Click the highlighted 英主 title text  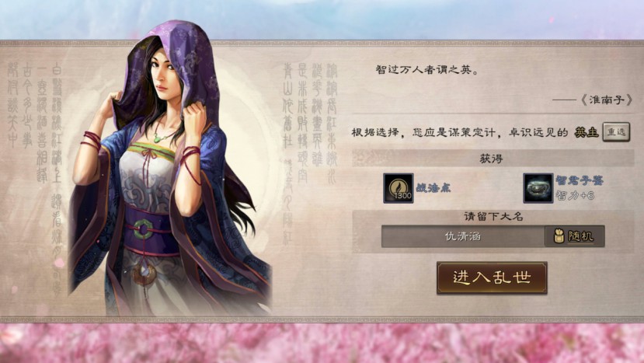[586, 132]
